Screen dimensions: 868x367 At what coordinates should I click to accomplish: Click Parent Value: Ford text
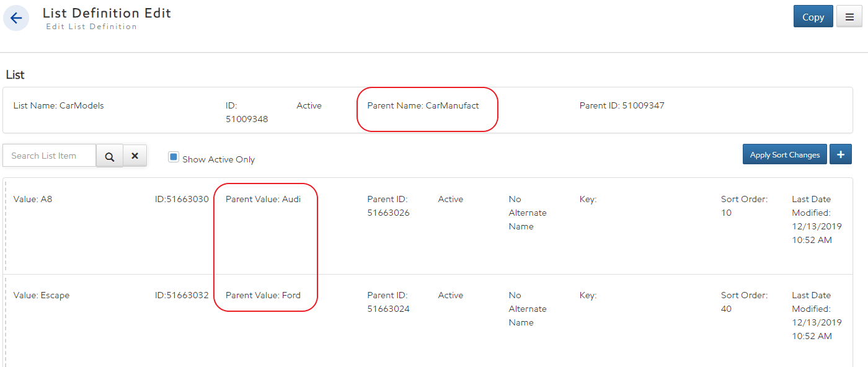[x=263, y=296]
